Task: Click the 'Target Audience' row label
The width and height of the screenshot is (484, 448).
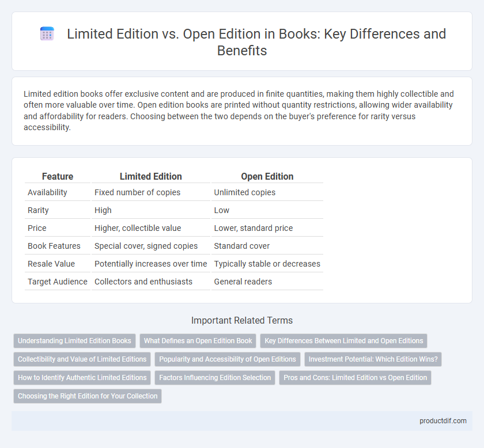Action: pyautogui.click(x=58, y=282)
